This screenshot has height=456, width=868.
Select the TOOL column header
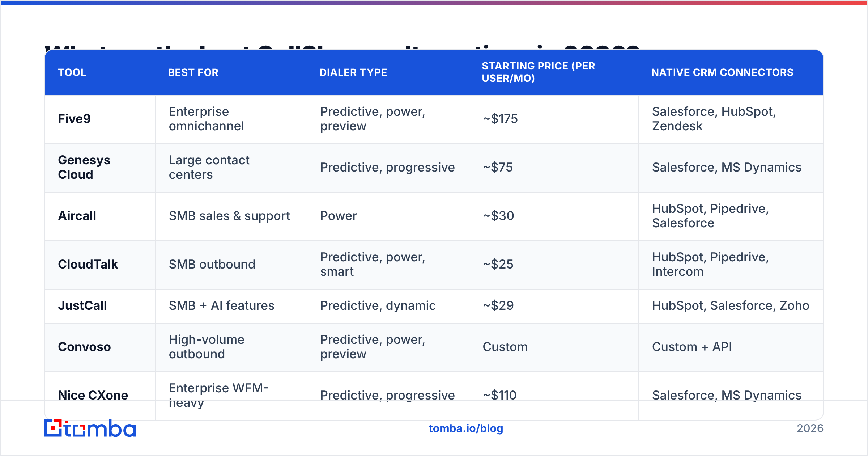(x=72, y=72)
